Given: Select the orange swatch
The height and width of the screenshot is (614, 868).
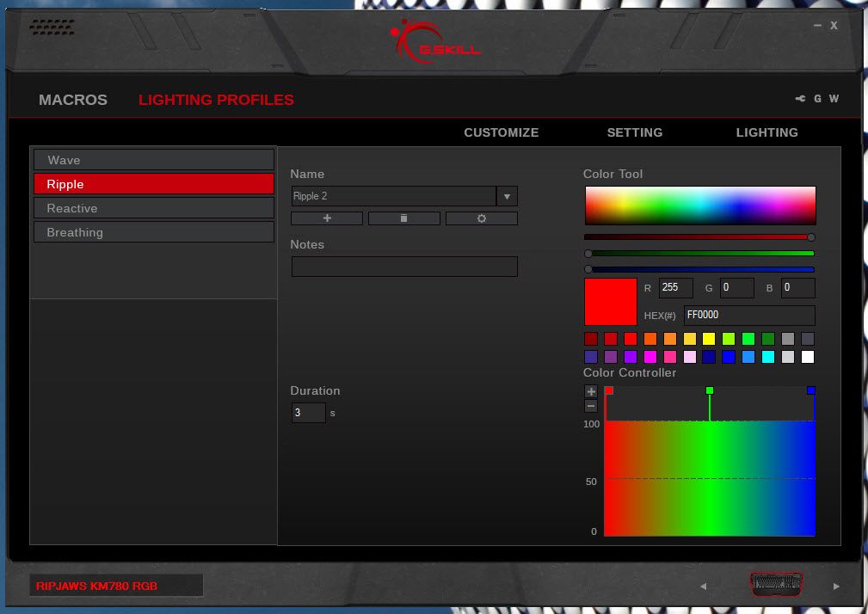Looking at the screenshot, I should (649, 339).
